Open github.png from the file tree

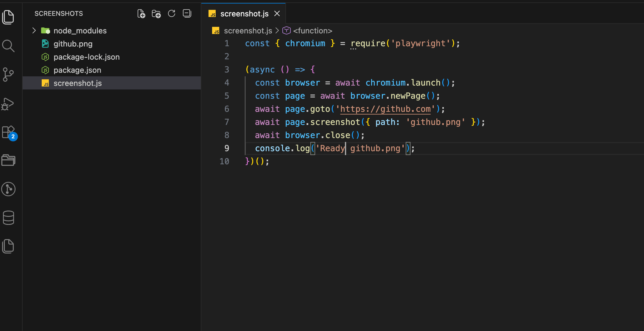click(x=73, y=44)
